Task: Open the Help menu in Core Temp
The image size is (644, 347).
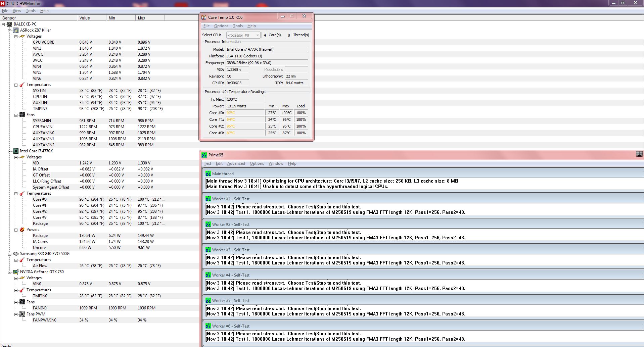Action: click(251, 26)
